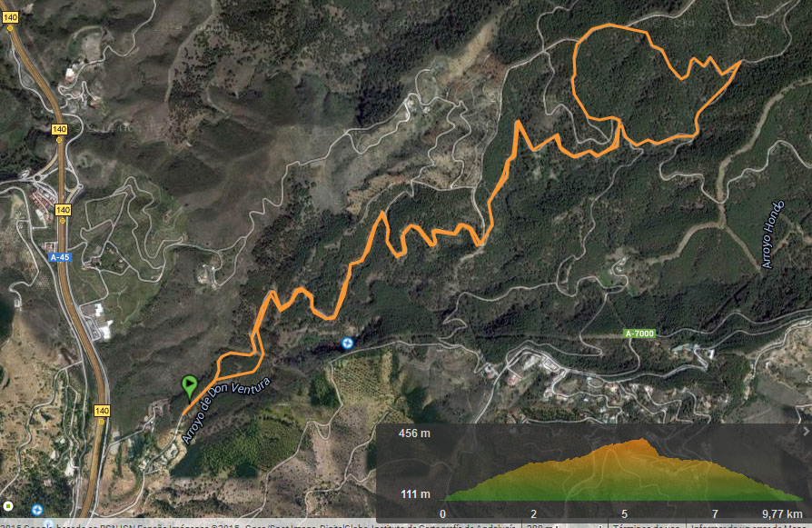The height and width of the screenshot is (528, 812).
Task: Click the Arroyo Hondo stream label
Action: tap(773, 234)
